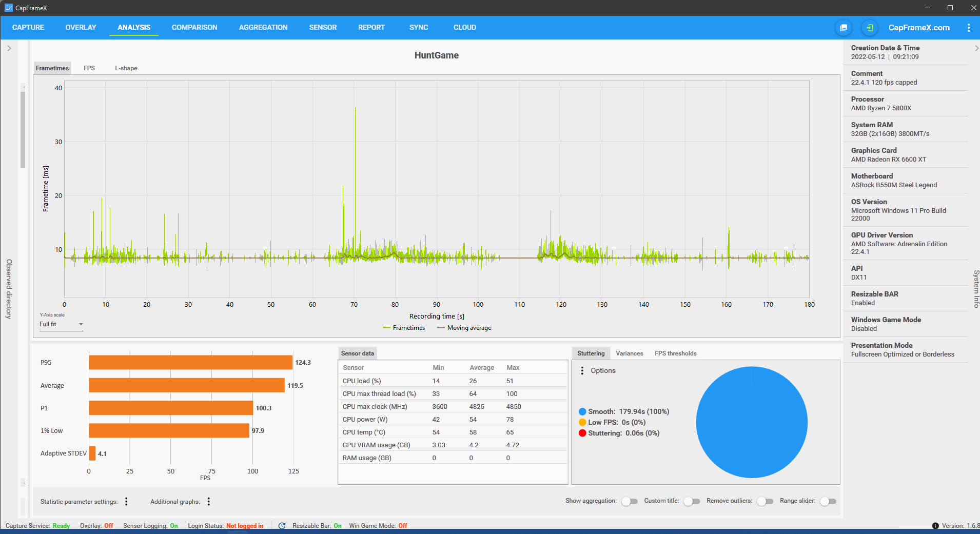
Task: Click the GPU VRAM usage (GB) row
Action: (453, 445)
